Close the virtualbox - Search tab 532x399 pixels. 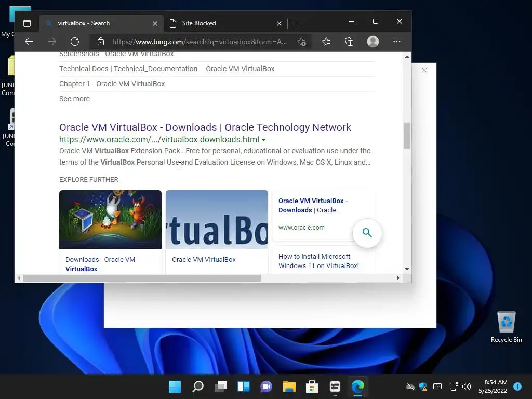pyautogui.click(x=155, y=23)
